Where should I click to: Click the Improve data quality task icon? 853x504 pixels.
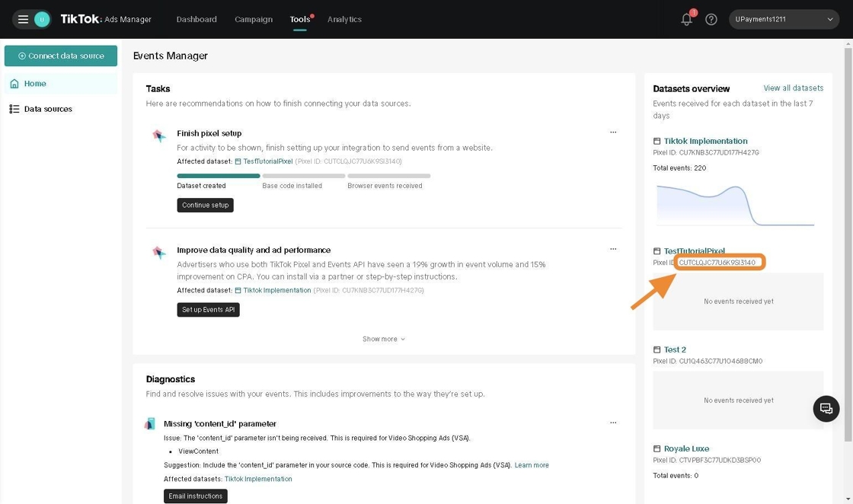point(159,252)
